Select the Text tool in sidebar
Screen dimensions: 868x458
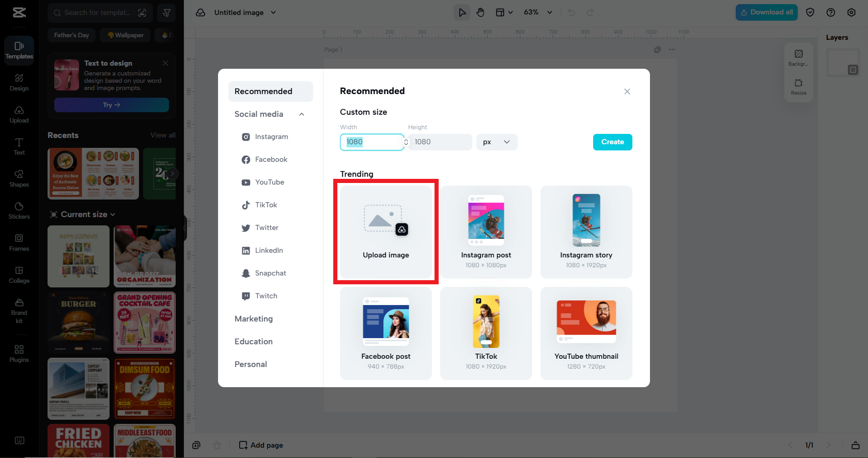click(19, 146)
